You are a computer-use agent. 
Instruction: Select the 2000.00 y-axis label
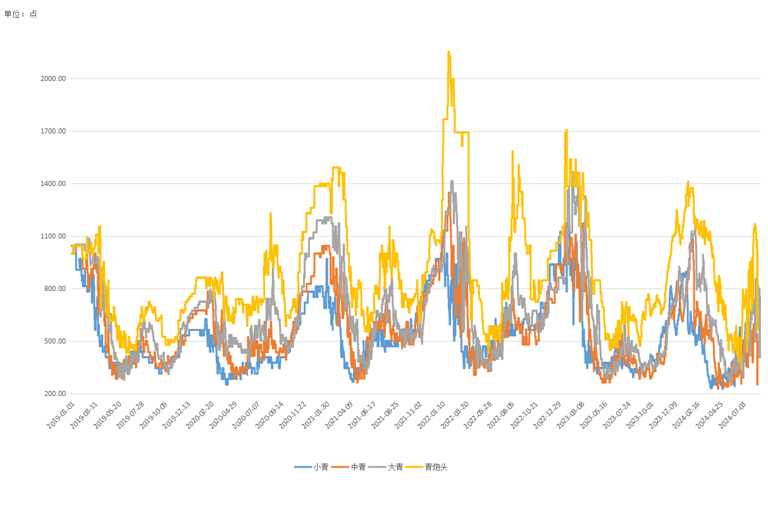point(54,78)
